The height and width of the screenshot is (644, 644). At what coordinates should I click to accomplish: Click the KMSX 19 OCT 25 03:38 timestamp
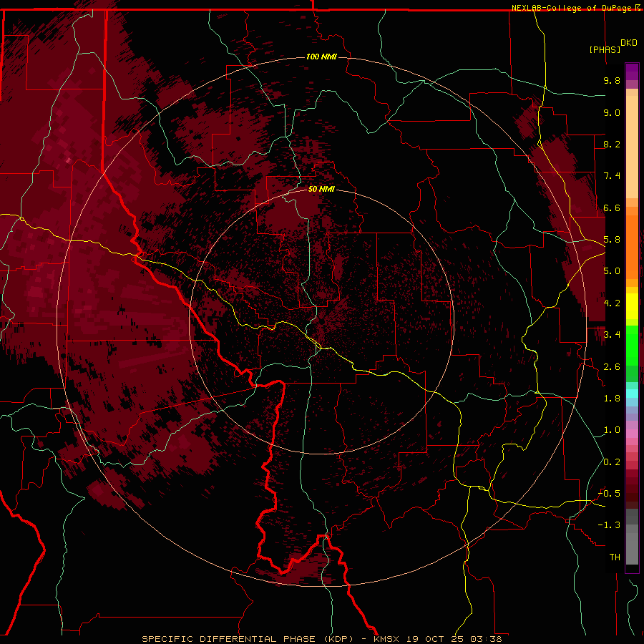click(x=438, y=639)
